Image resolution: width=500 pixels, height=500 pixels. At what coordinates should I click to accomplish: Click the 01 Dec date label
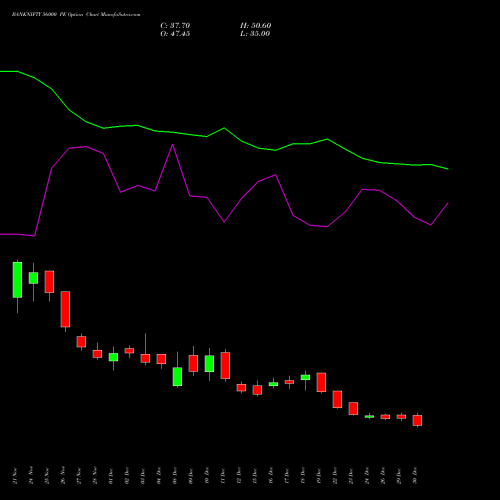tap(111, 476)
